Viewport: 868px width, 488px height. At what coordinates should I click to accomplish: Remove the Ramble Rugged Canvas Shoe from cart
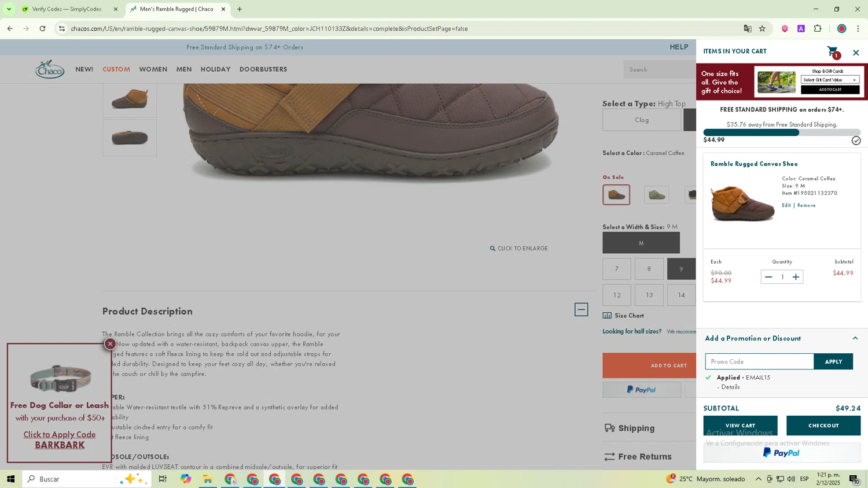[x=806, y=205]
